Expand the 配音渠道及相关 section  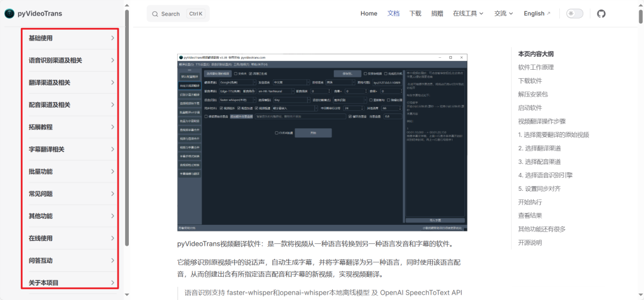point(72,105)
